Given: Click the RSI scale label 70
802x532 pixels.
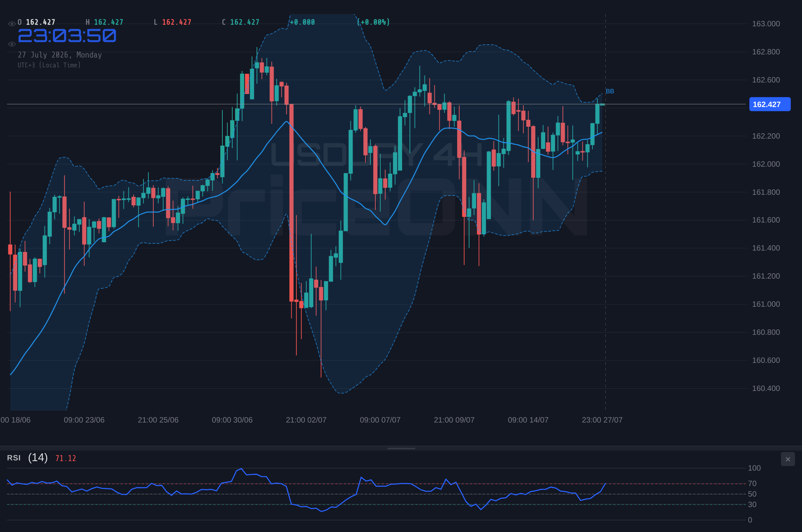Looking at the screenshot, I should 752,484.
